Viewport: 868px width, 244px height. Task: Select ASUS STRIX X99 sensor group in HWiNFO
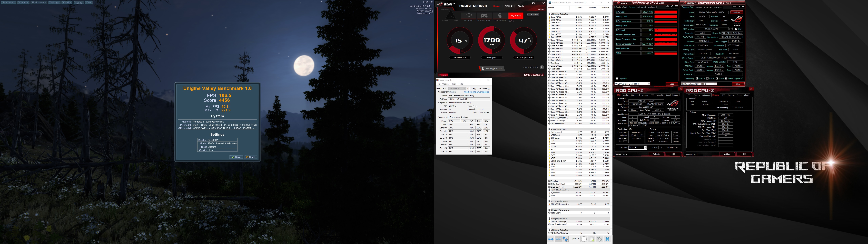click(579, 129)
